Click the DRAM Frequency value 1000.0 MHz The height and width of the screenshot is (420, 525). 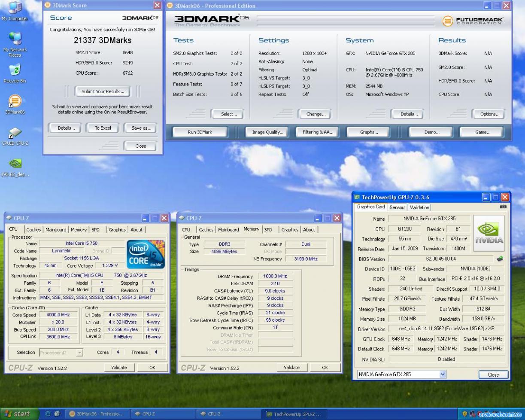pyautogui.click(x=276, y=276)
